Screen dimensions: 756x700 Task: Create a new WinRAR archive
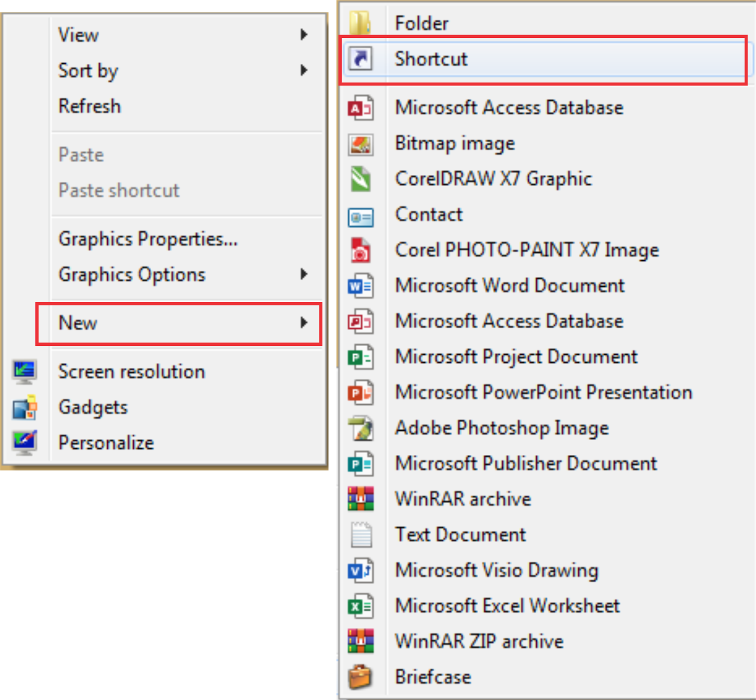tap(463, 499)
